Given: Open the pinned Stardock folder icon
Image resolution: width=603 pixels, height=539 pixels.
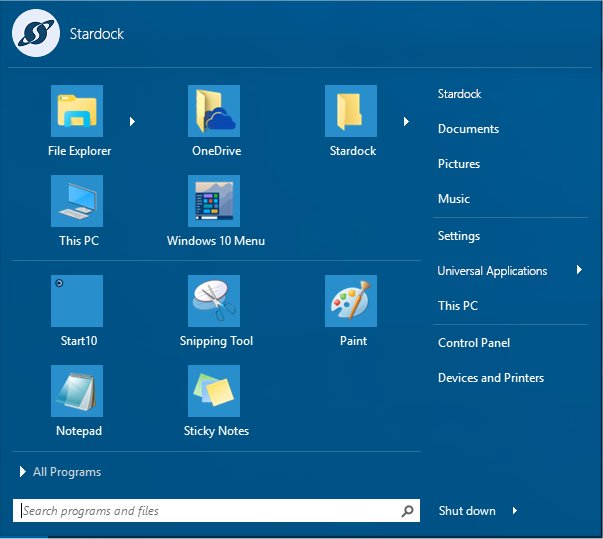Looking at the screenshot, I should [x=351, y=111].
